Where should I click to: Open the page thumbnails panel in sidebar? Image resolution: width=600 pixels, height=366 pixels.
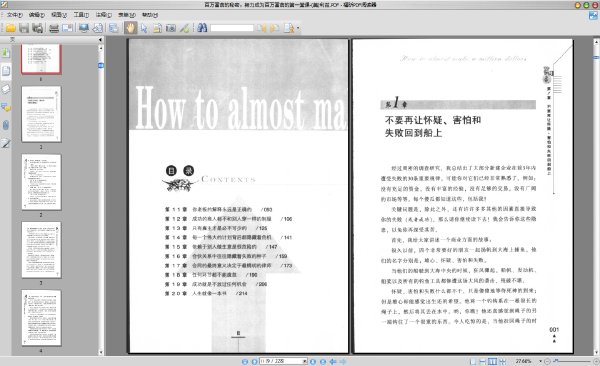(6, 71)
